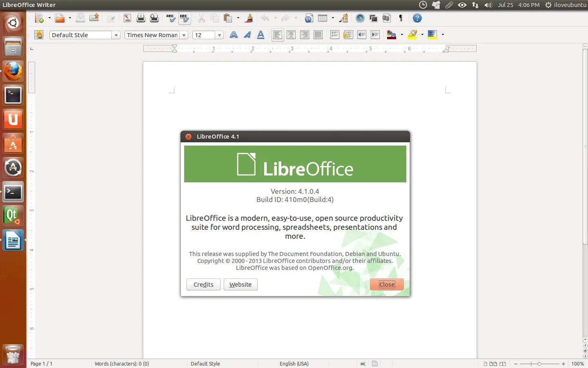Apply paragraph background color
Viewport: 588px width, 368px height.
tap(432, 35)
